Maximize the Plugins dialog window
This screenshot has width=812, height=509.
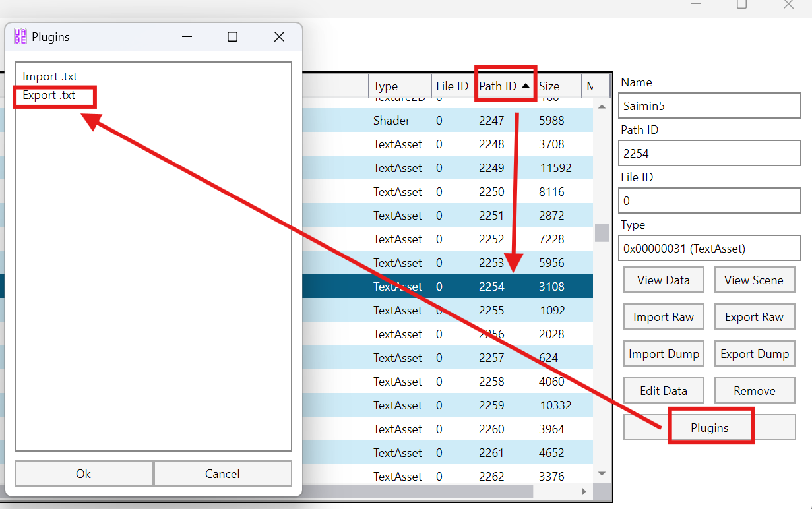point(232,37)
